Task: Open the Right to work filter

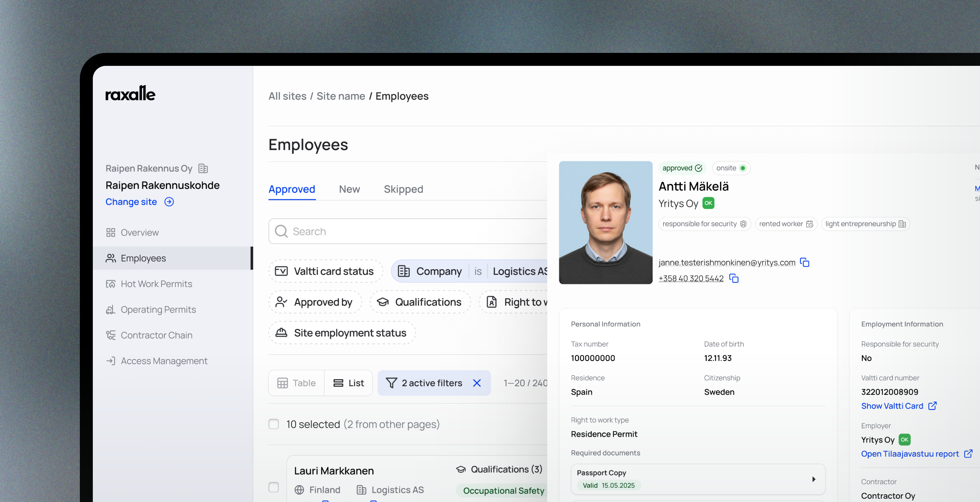Action: pyautogui.click(x=513, y=302)
